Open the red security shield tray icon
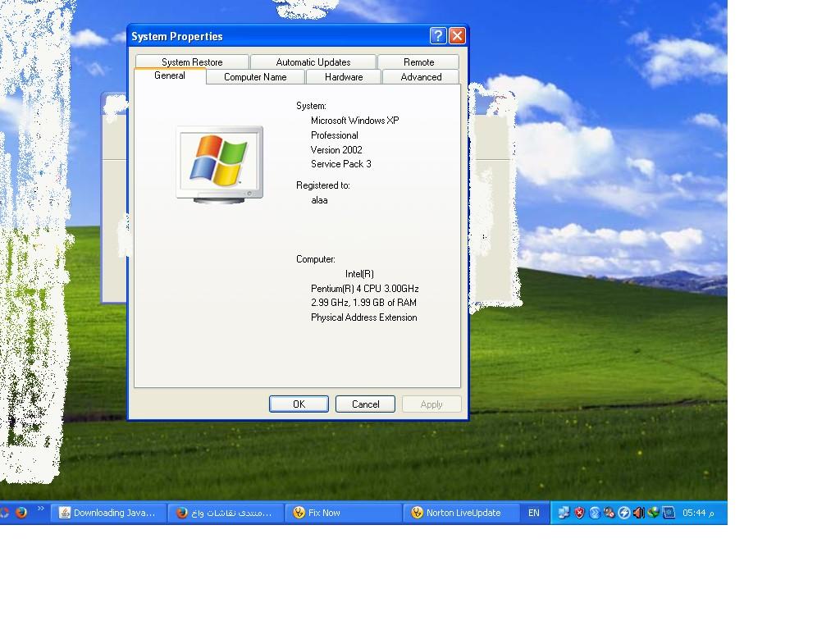 (579, 513)
